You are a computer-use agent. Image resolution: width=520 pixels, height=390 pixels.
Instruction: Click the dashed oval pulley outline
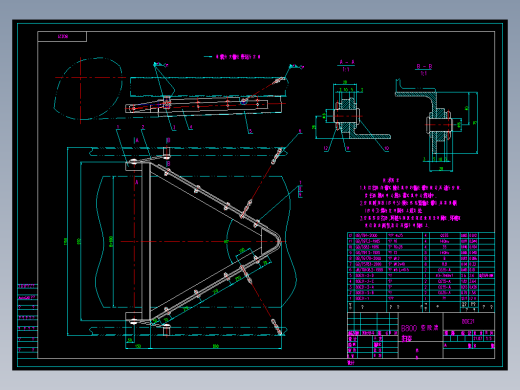pos(88,88)
